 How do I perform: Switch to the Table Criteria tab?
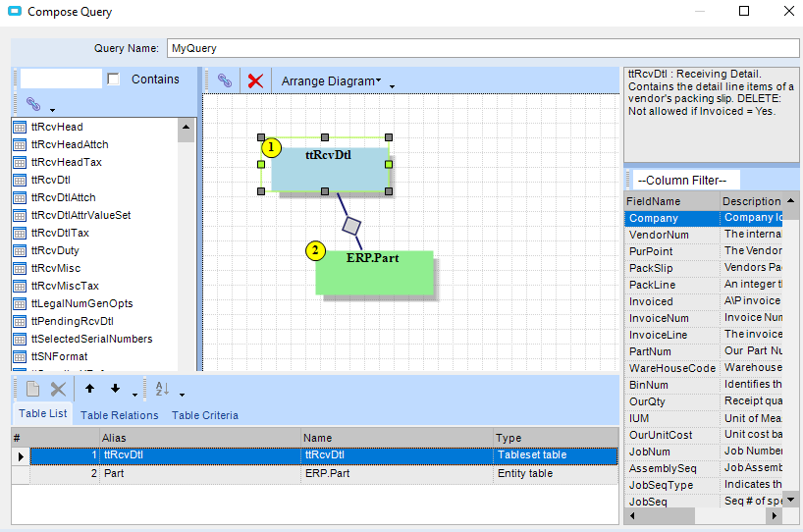click(x=205, y=415)
